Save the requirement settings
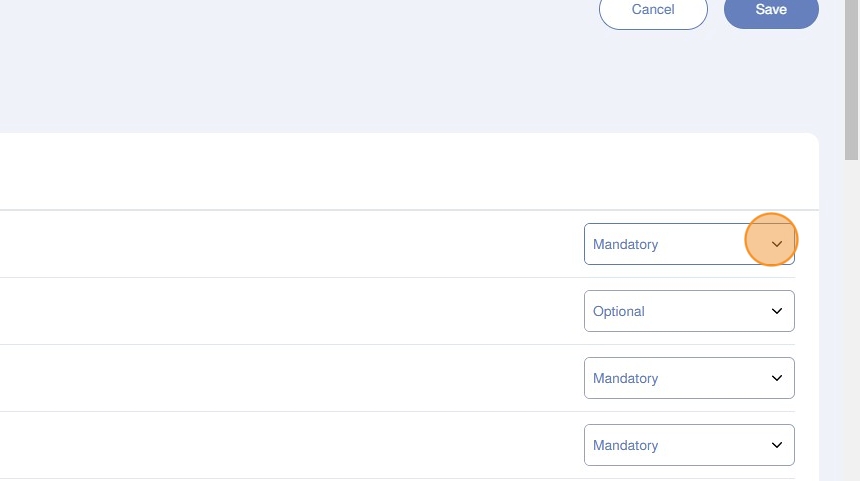860x481 pixels. [x=771, y=10]
